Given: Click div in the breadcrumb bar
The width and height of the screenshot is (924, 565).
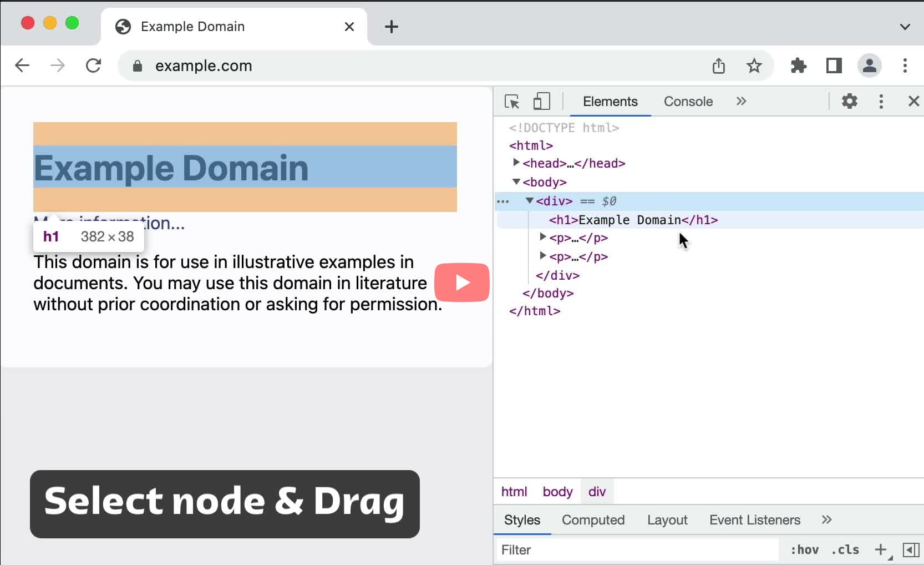Looking at the screenshot, I should (597, 492).
